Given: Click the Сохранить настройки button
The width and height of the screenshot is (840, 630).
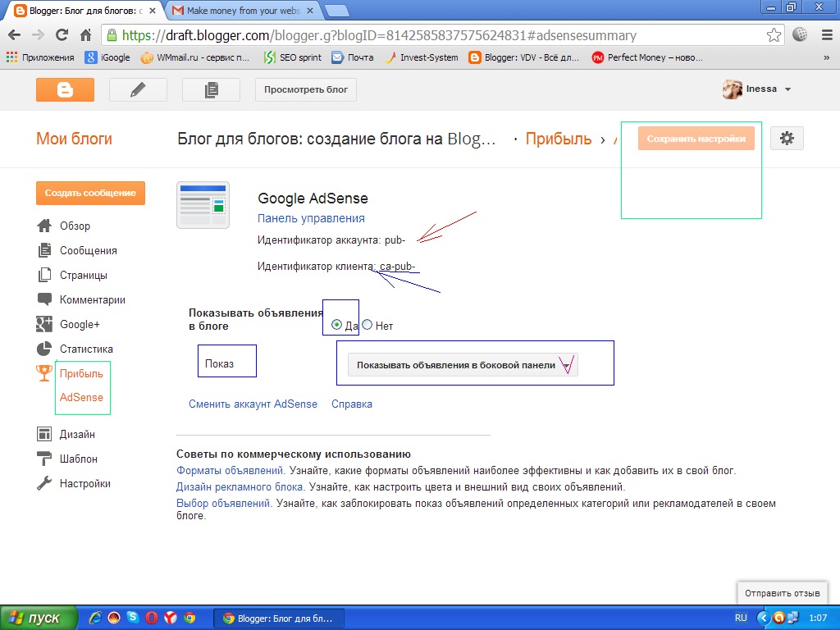Looking at the screenshot, I should pyautogui.click(x=696, y=138).
